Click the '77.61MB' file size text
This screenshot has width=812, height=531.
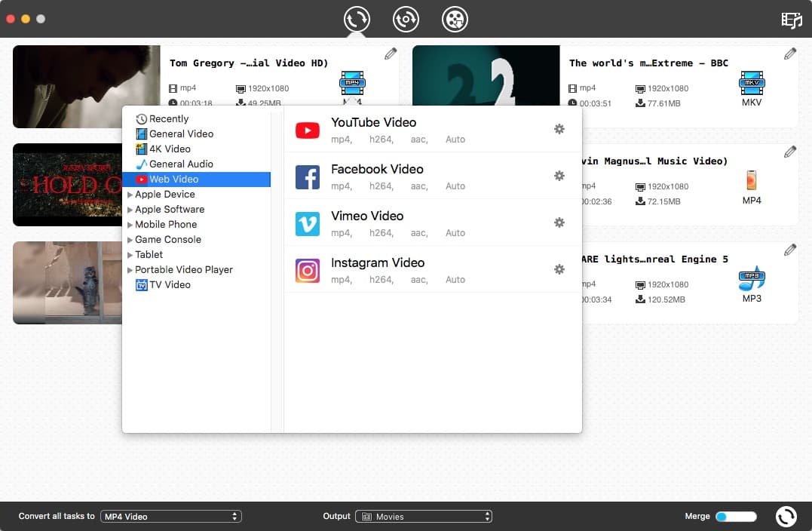coord(664,103)
